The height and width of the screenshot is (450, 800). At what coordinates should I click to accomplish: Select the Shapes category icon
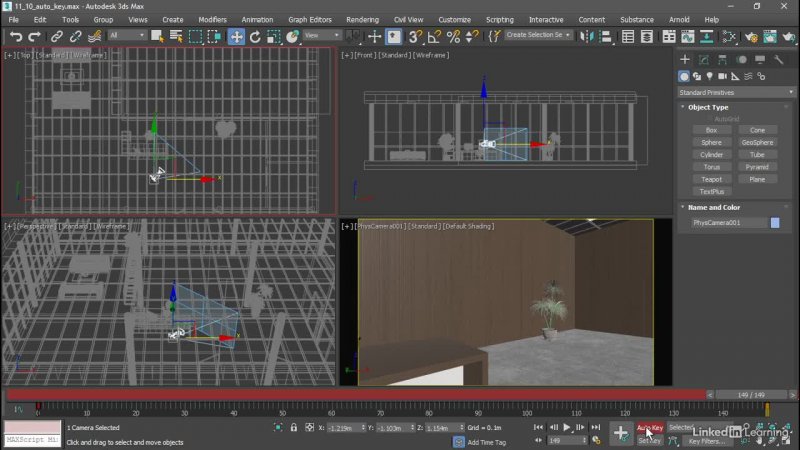[x=697, y=76]
